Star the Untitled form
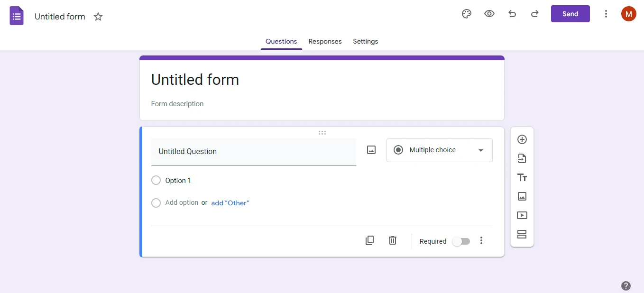Image resolution: width=644 pixels, height=293 pixels. [x=98, y=16]
